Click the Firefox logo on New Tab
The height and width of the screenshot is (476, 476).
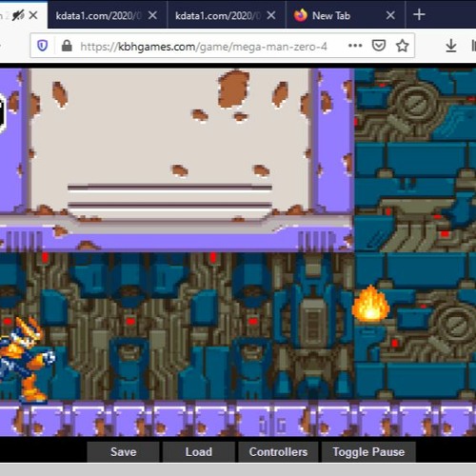(x=300, y=15)
